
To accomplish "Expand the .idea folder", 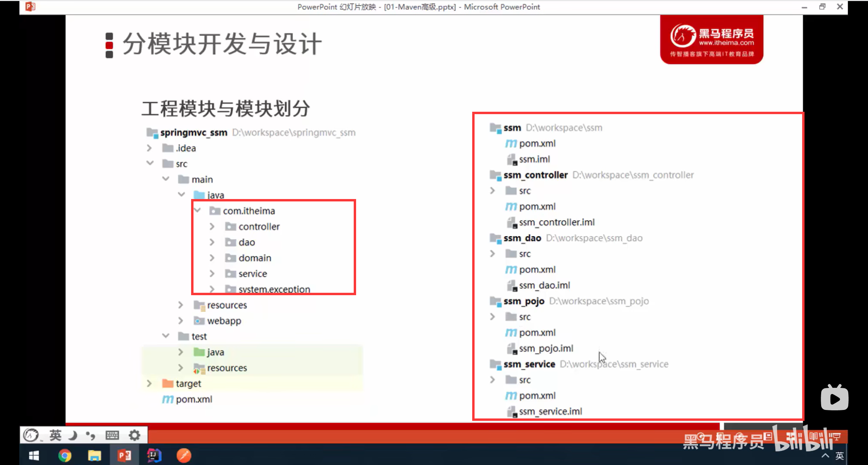I will [x=149, y=148].
